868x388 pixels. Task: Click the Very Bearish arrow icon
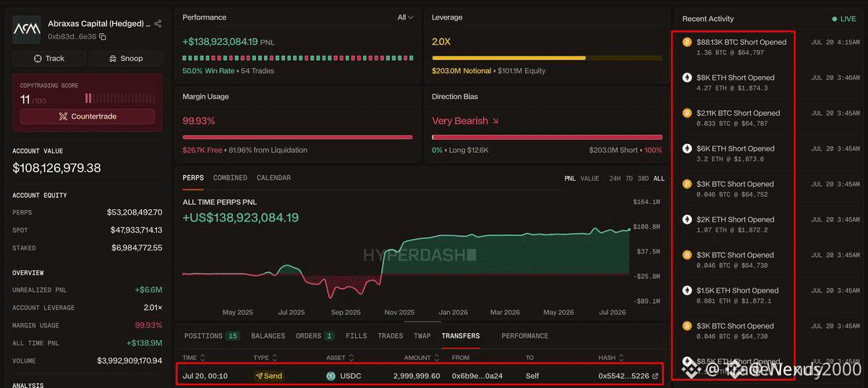click(495, 121)
